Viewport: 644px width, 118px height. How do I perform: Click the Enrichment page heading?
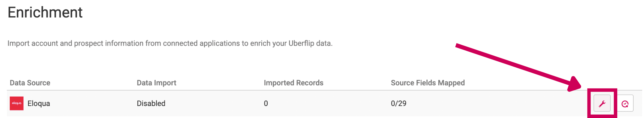coord(45,13)
